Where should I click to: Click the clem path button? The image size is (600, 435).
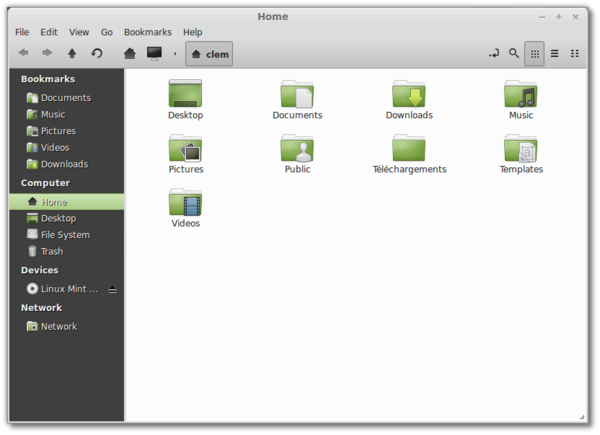click(x=209, y=54)
